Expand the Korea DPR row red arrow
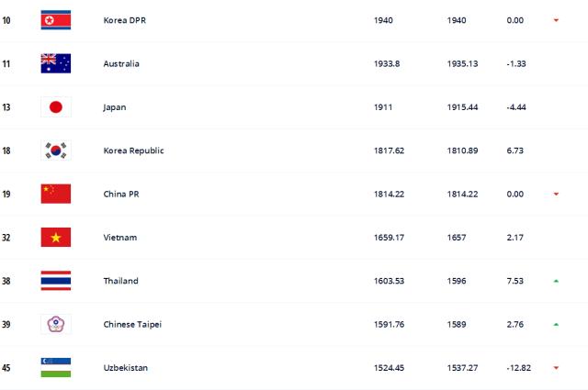Screen dimensions: 588x390 click(x=556, y=20)
